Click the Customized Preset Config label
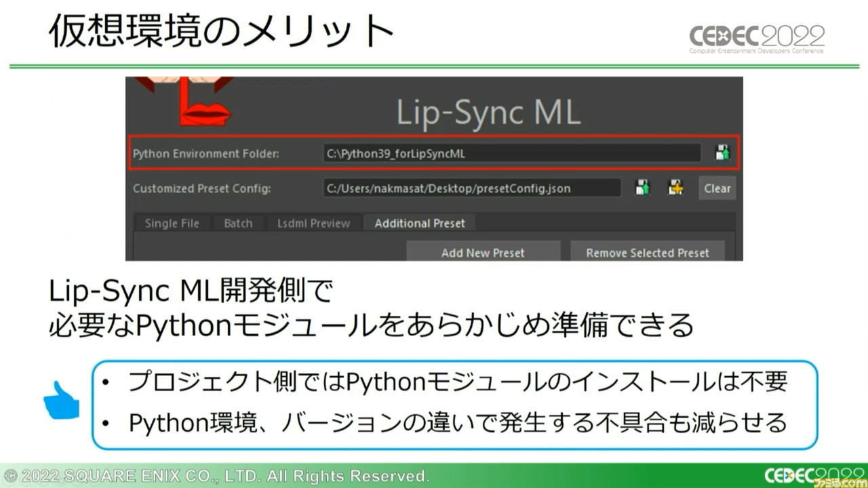 point(201,188)
